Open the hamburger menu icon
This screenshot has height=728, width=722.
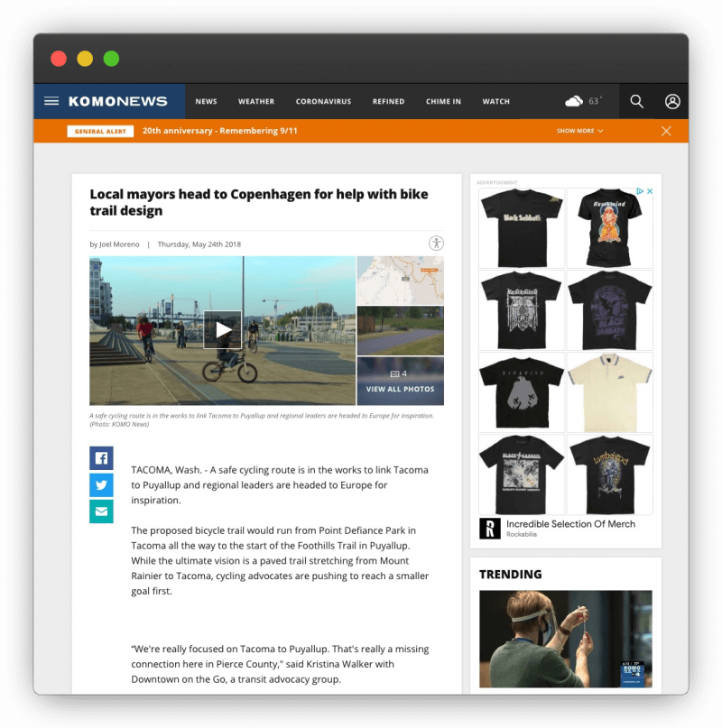point(51,102)
